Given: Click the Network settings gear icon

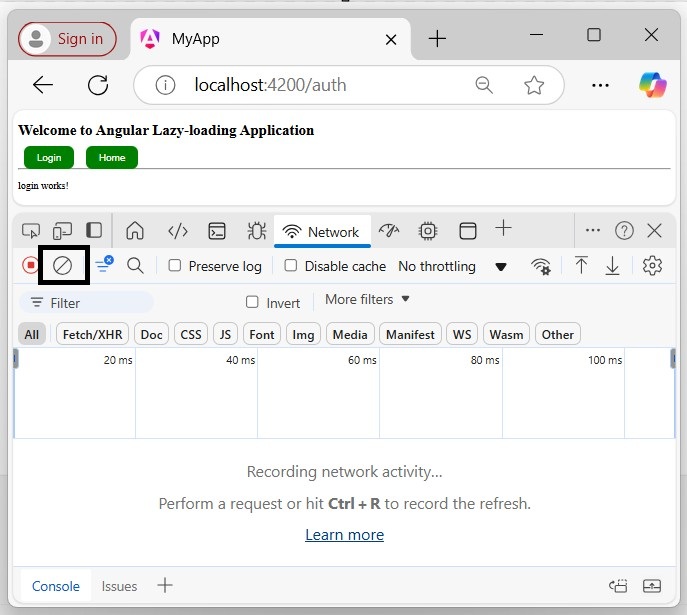Looking at the screenshot, I should coord(653,266).
